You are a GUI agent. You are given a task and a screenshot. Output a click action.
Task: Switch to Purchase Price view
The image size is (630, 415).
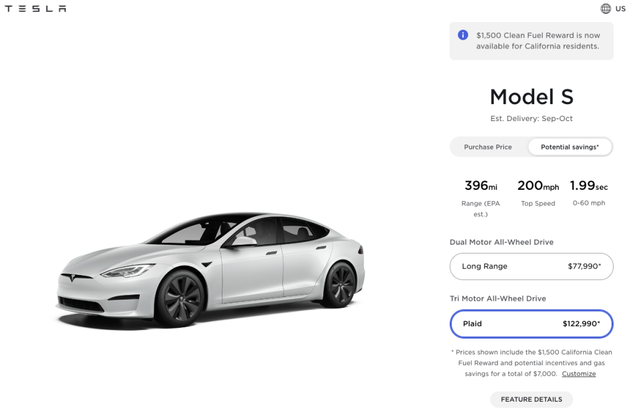[488, 147]
